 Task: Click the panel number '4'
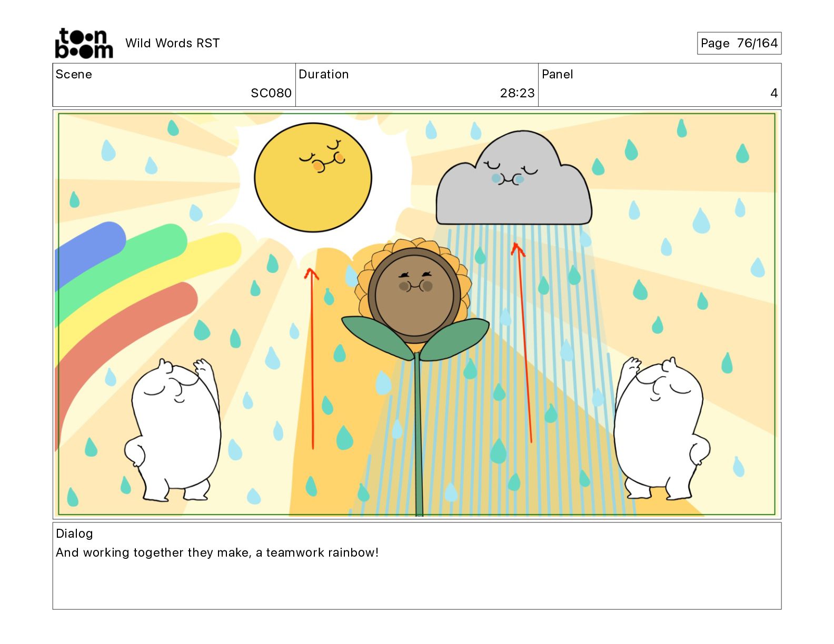click(x=774, y=93)
